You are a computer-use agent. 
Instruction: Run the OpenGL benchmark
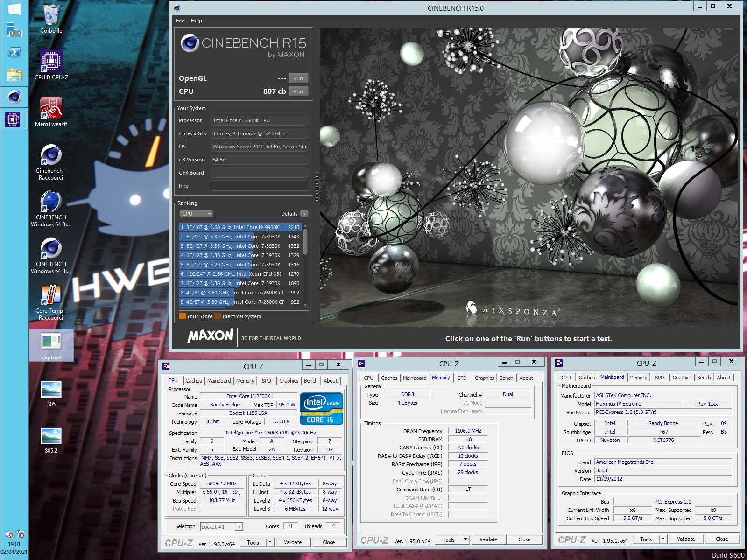(x=298, y=78)
